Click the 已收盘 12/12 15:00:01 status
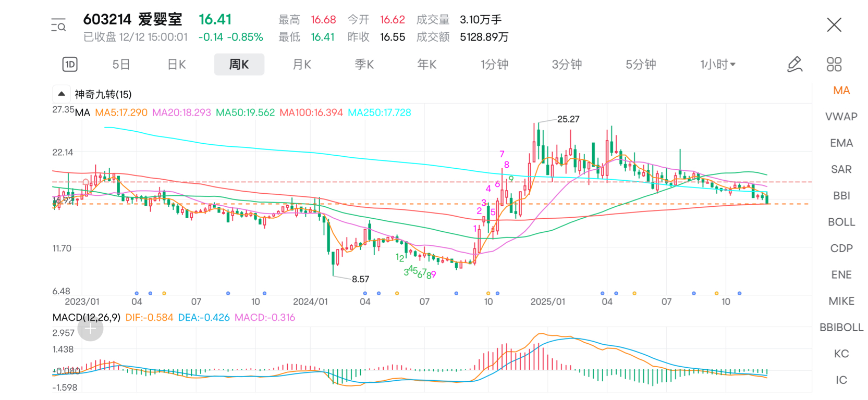Screen dimensions: 868x400 point(136,37)
